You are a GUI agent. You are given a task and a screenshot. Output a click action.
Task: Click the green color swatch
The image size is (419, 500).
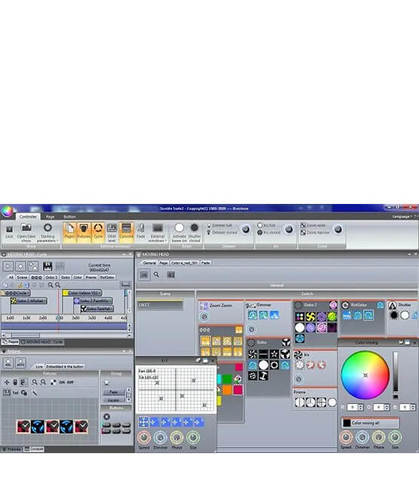point(227,379)
